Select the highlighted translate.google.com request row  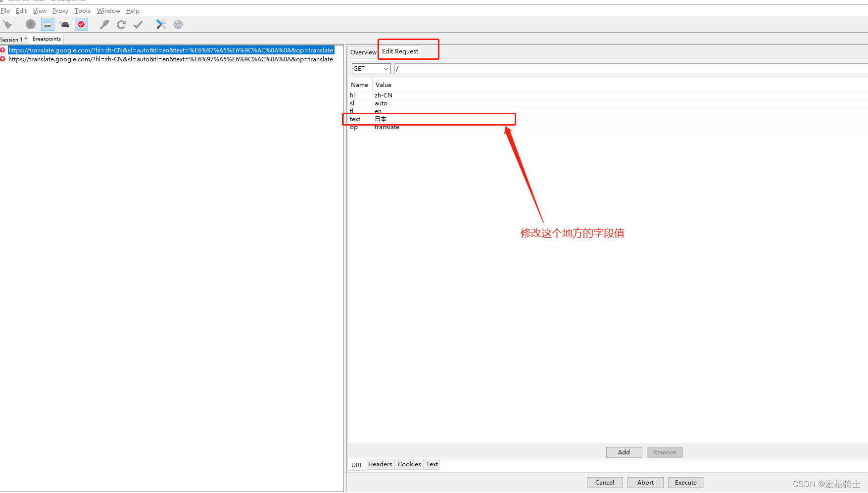[171, 50]
